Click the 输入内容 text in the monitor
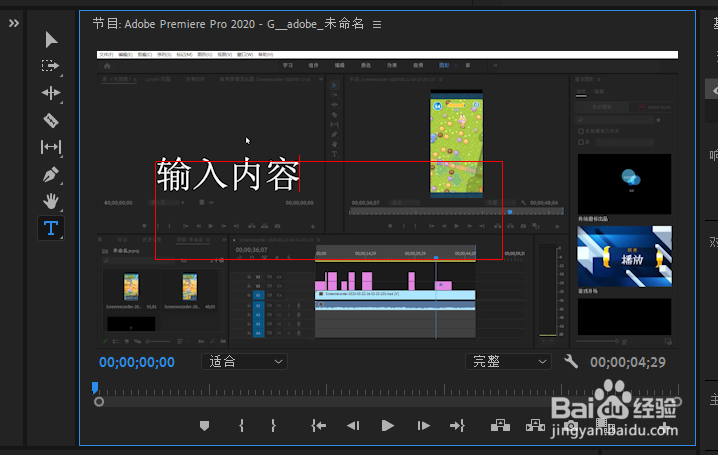The image size is (718, 455). coord(228,174)
